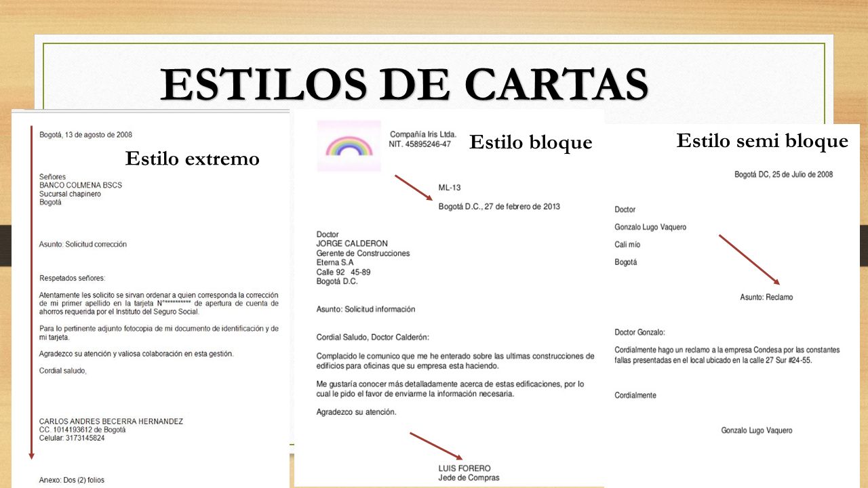The width and height of the screenshot is (868, 488).
Task: Click date 'Bogotá D.C., 27 de febrero de 2013'
Action: tap(499, 207)
